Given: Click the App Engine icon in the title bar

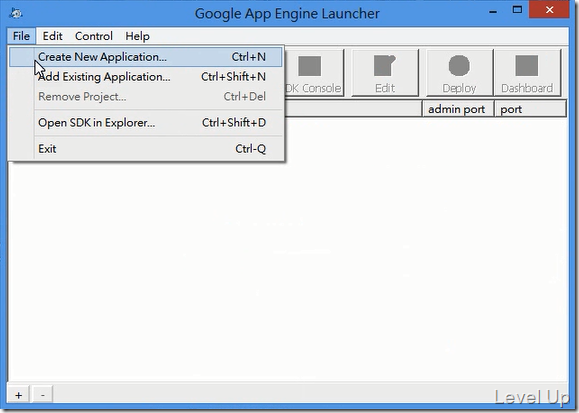Looking at the screenshot, I should point(16,13).
